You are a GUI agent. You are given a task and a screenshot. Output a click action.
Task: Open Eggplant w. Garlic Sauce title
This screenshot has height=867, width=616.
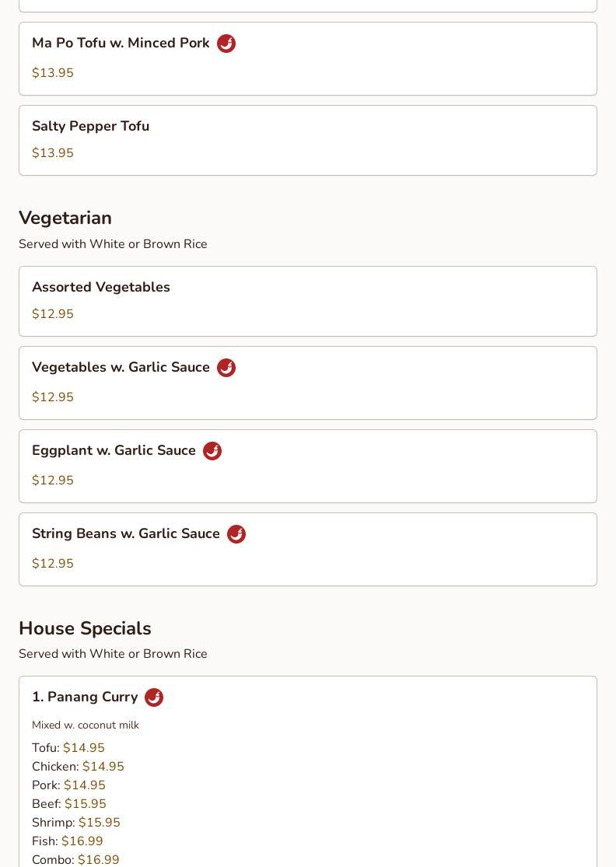114,451
